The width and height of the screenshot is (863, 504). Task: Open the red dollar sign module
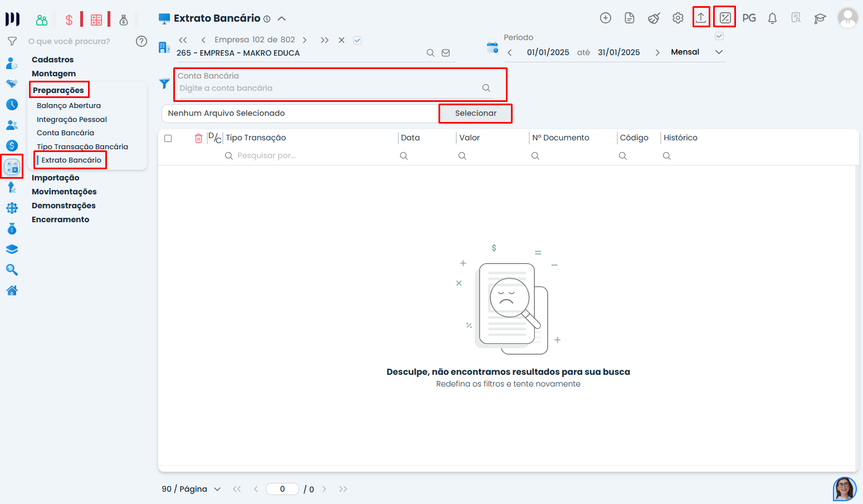69,20
